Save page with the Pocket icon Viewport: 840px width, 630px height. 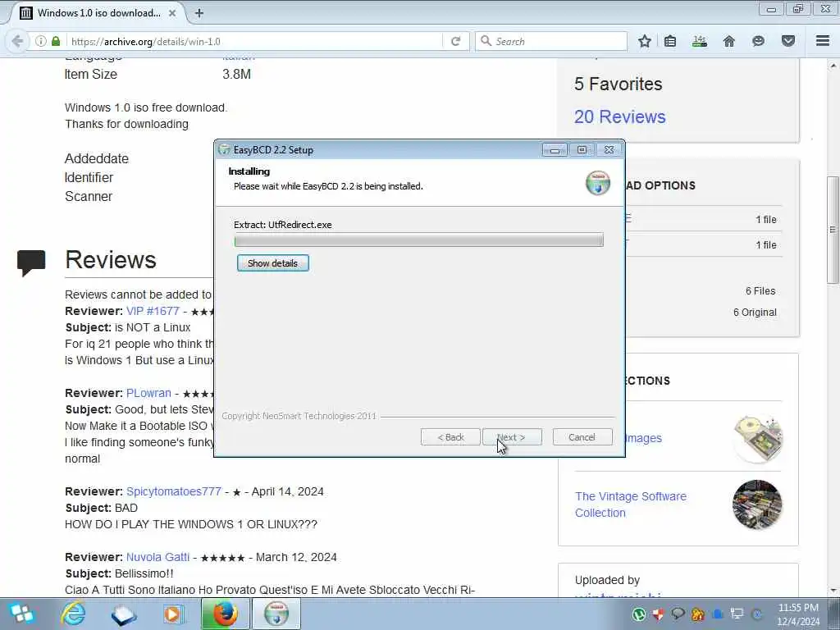click(x=788, y=41)
